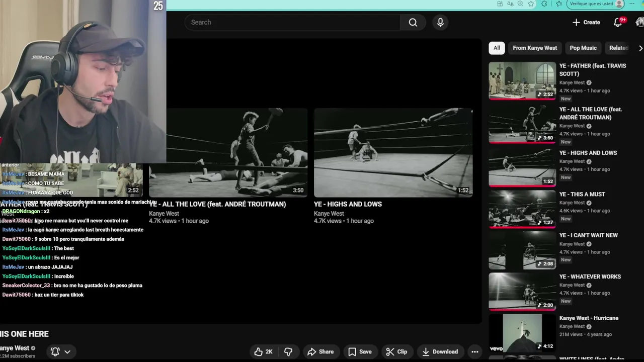Click the YouTube search magnifier button
The image size is (644, 362).
point(413,22)
